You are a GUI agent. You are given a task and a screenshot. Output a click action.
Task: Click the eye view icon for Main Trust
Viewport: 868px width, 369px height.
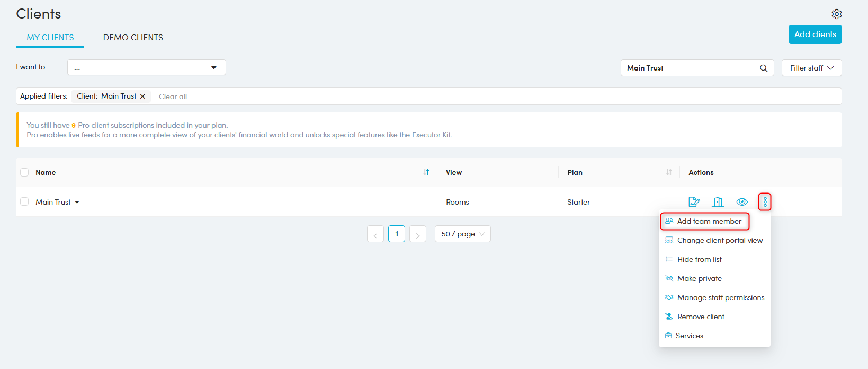click(742, 202)
